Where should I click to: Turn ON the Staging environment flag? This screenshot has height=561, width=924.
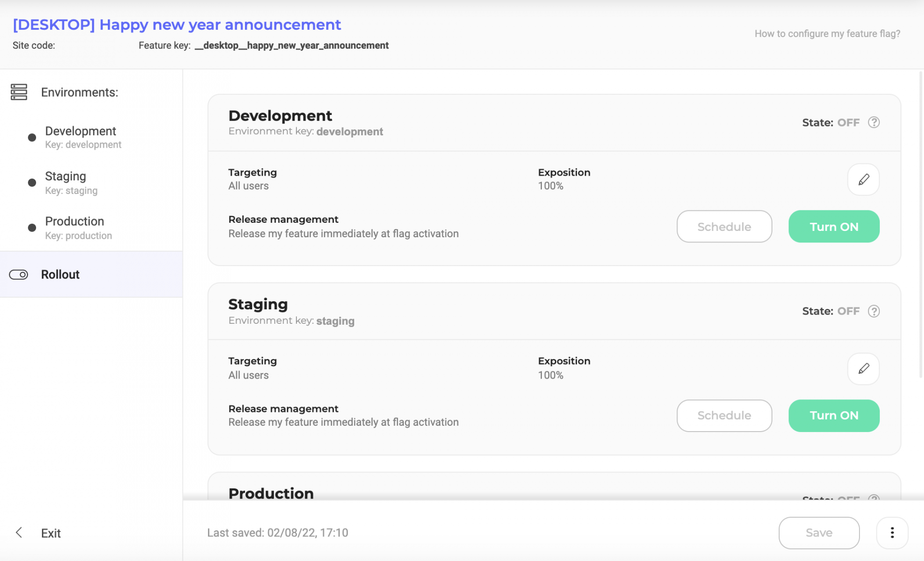(x=834, y=415)
